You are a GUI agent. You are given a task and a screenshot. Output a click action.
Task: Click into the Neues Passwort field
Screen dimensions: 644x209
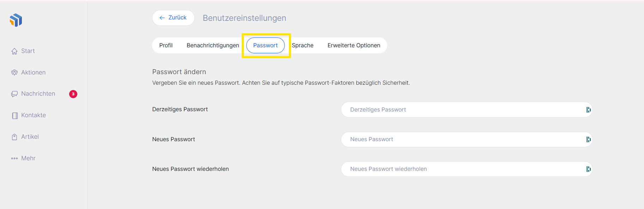(459, 139)
